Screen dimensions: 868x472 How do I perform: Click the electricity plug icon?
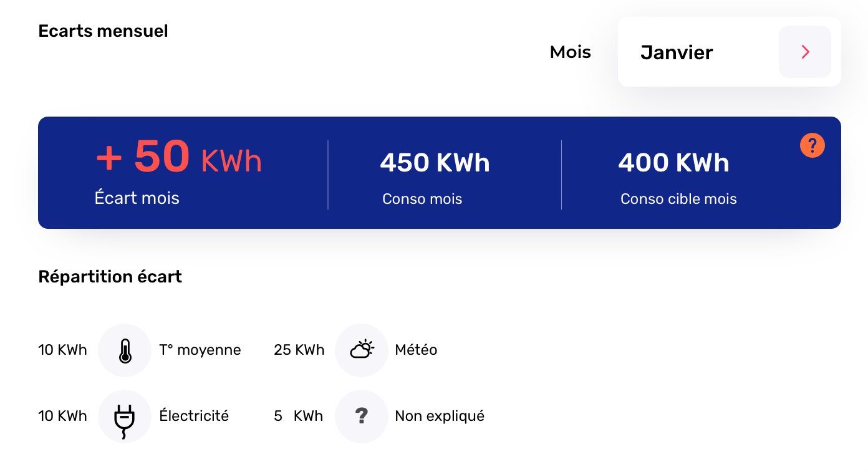click(125, 417)
